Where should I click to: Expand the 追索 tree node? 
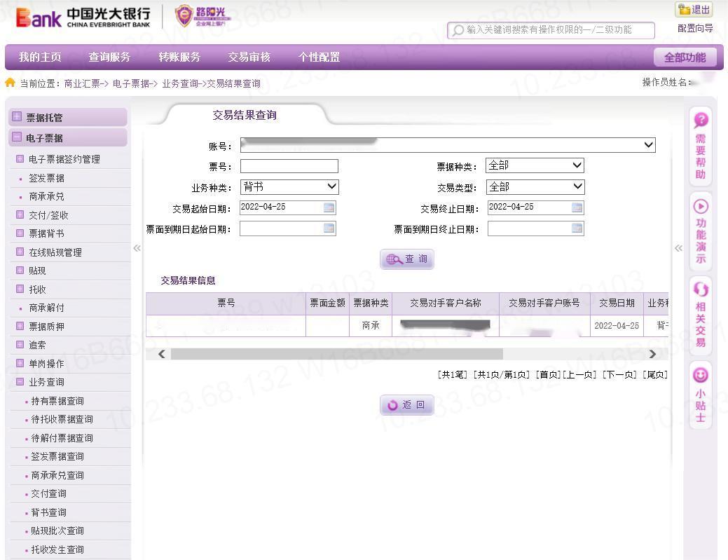pyautogui.click(x=20, y=345)
